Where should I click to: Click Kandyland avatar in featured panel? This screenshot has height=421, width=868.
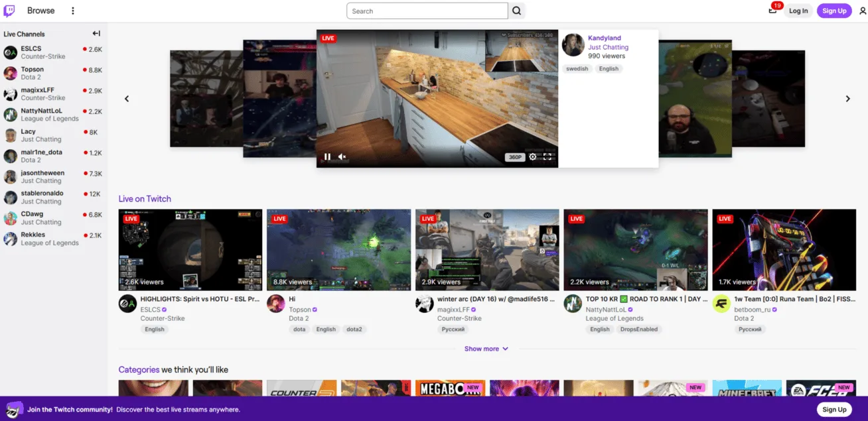[573, 45]
